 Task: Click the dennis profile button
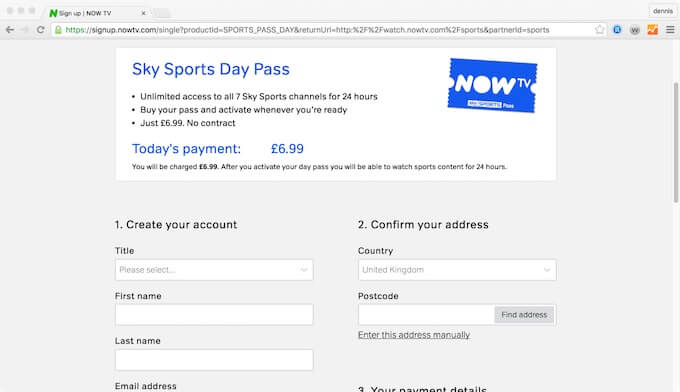(x=663, y=11)
